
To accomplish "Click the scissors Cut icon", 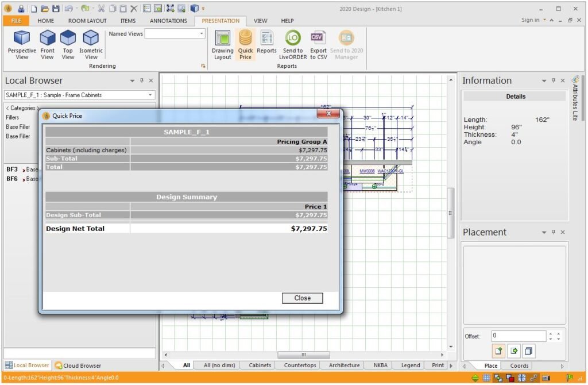I will 101,8.
